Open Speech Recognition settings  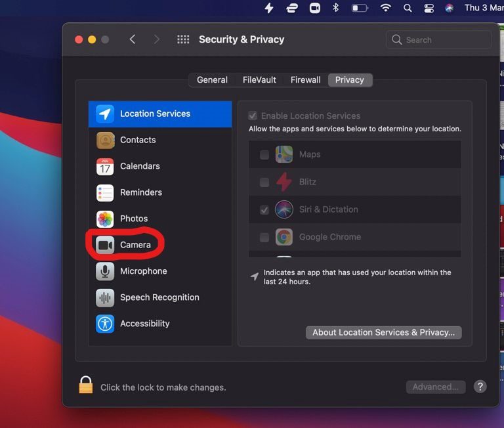[x=159, y=297]
